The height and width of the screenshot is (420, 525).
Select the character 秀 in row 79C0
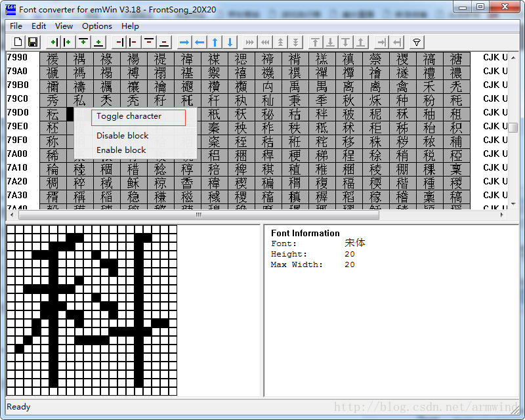[53, 100]
